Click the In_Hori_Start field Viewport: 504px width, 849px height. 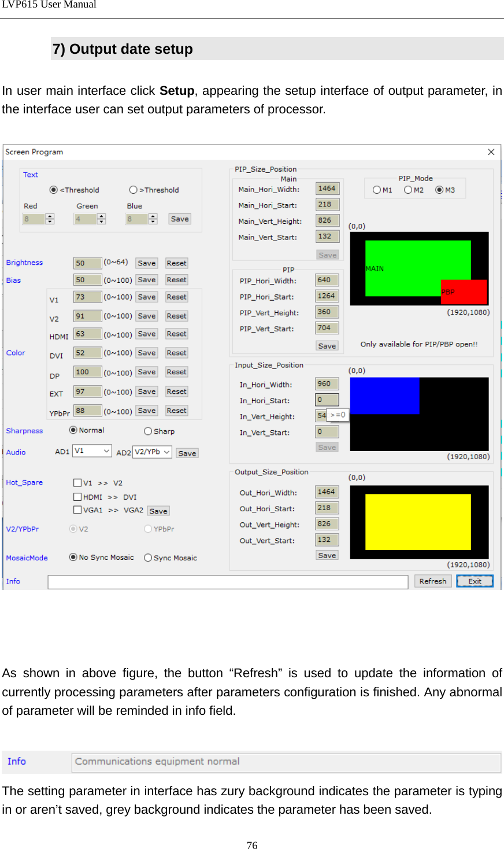pos(327,400)
